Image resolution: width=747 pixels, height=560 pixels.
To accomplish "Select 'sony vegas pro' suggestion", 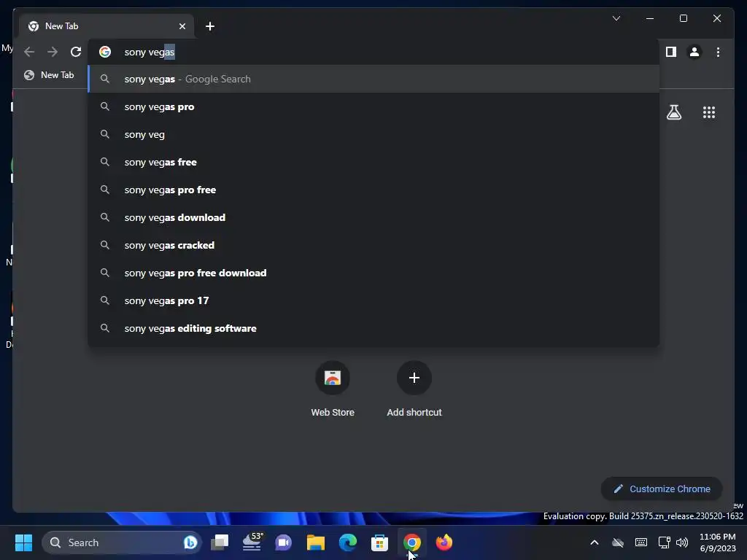I will click(x=374, y=106).
